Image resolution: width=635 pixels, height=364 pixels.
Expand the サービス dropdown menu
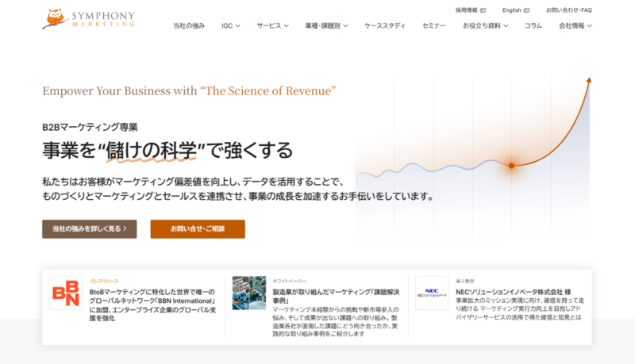(272, 26)
